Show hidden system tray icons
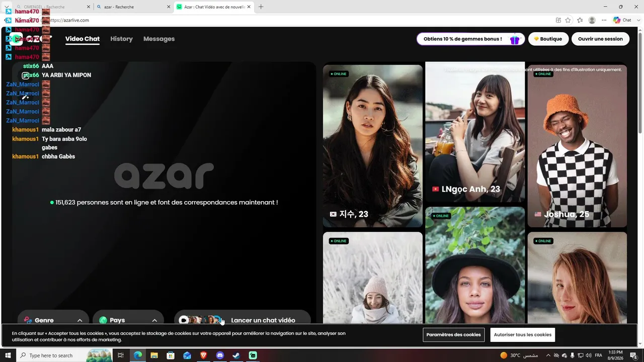Image resolution: width=644 pixels, height=362 pixels. (548, 355)
